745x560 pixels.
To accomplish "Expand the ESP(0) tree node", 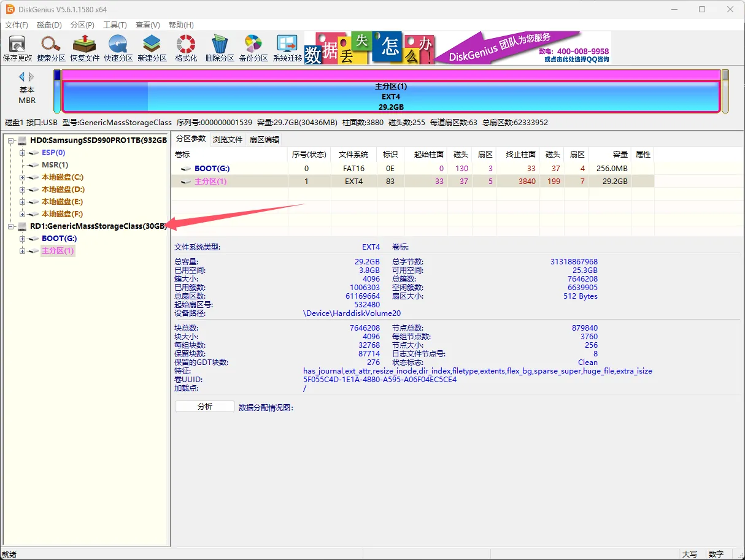I will (23, 153).
